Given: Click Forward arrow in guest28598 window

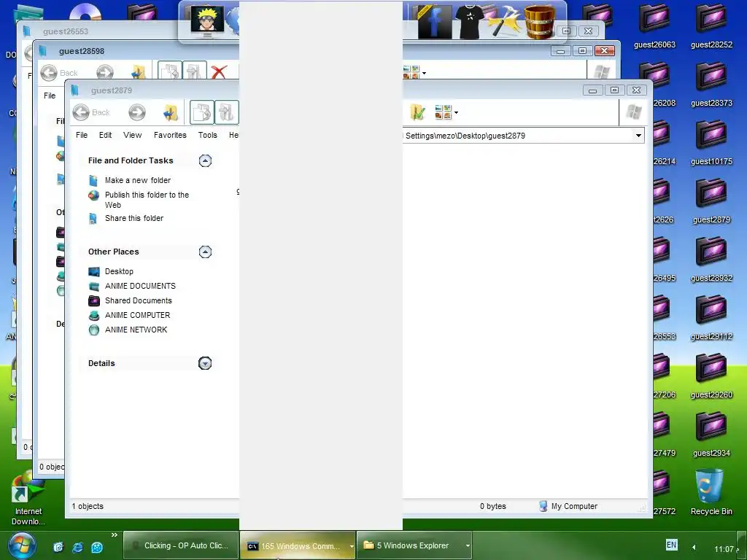Looking at the screenshot, I should (105, 72).
